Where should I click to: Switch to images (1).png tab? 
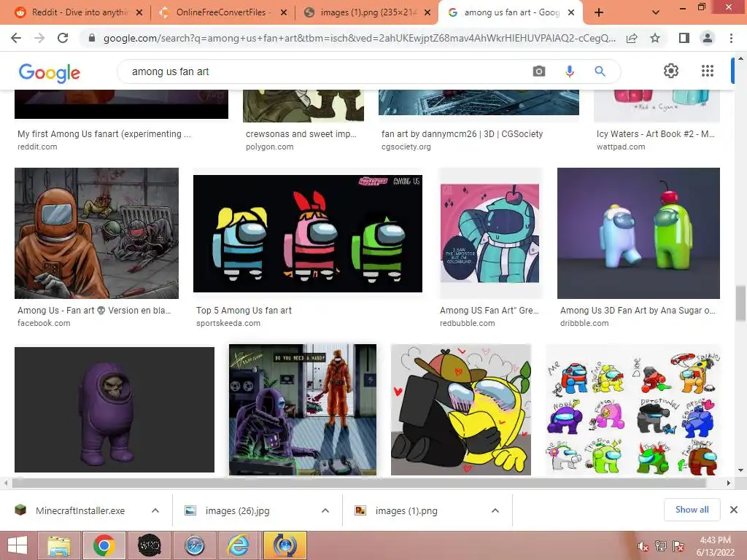tap(366, 12)
